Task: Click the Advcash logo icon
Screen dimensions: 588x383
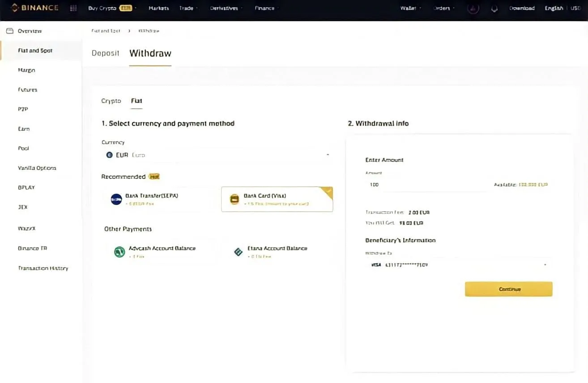Action: click(119, 252)
